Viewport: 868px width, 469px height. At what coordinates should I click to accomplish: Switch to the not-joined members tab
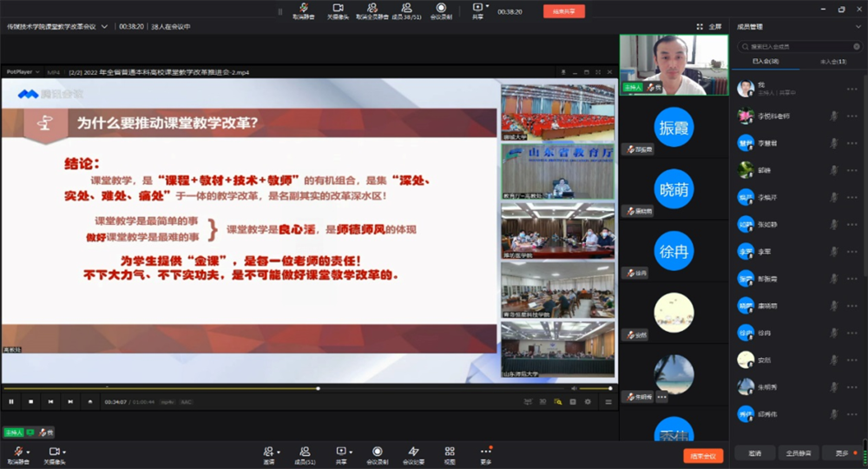click(x=832, y=62)
